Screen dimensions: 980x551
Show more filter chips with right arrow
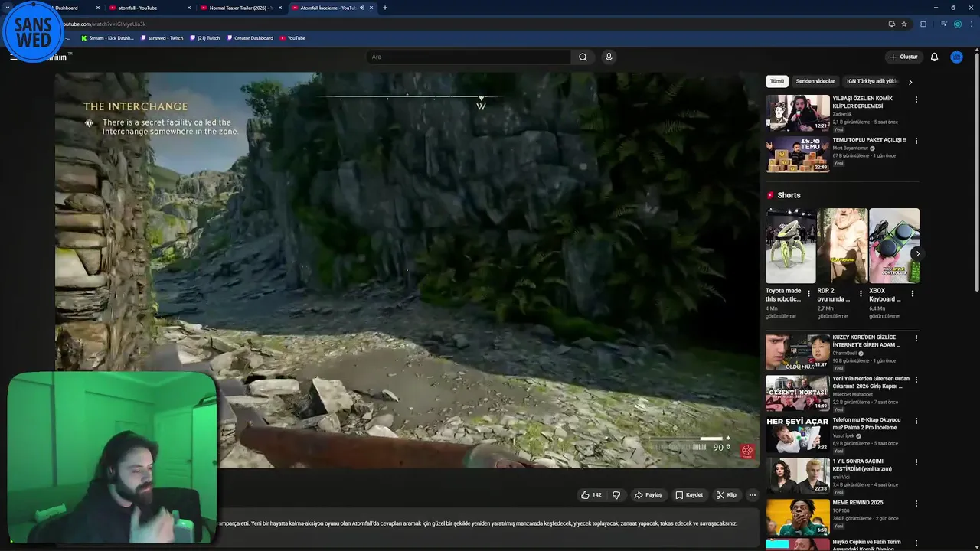(910, 82)
